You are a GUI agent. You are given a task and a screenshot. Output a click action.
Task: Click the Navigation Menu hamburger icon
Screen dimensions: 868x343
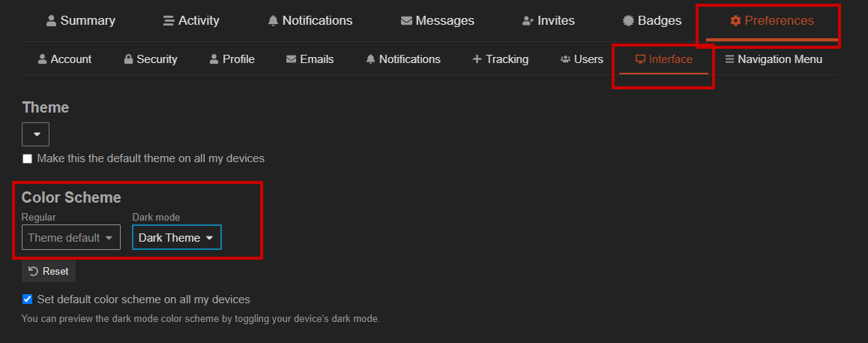pyautogui.click(x=729, y=59)
